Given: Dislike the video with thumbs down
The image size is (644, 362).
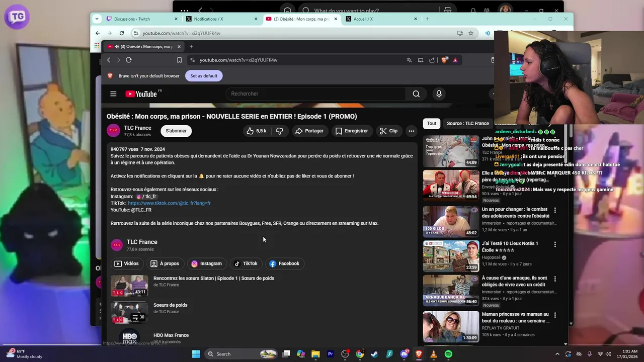Looking at the screenshot, I should (x=280, y=131).
